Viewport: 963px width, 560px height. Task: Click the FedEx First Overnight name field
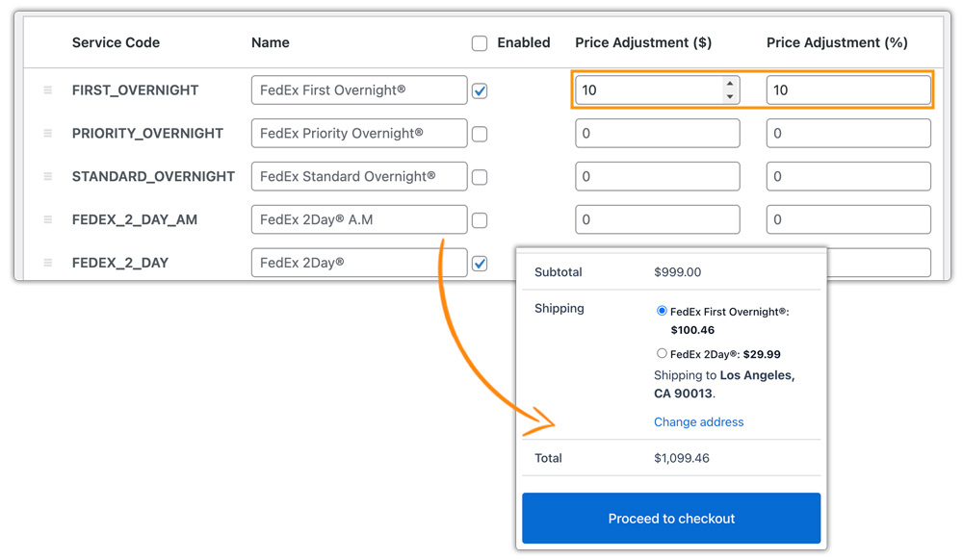(358, 89)
